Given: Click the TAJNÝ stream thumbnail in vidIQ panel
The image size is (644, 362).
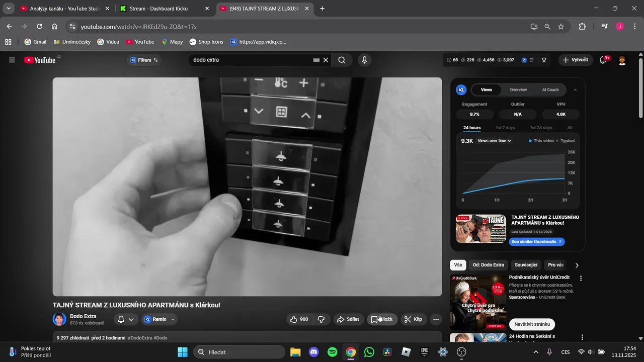Looking at the screenshot, I should 481,229.
